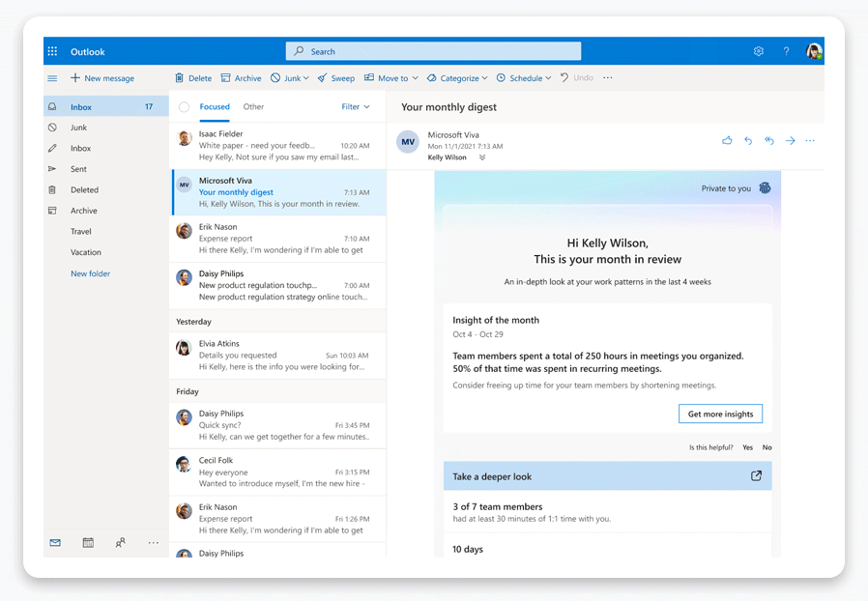The width and height of the screenshot is (868, 601).
Task: Open Cecil Folk's Hey everyone email
Action: pyautogui.click(x=277, y=472)
